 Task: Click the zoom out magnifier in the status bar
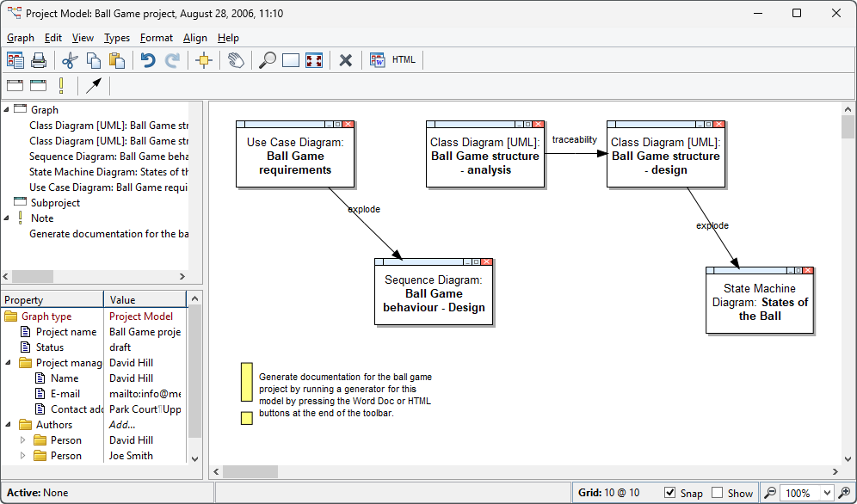tap(770, 493)
